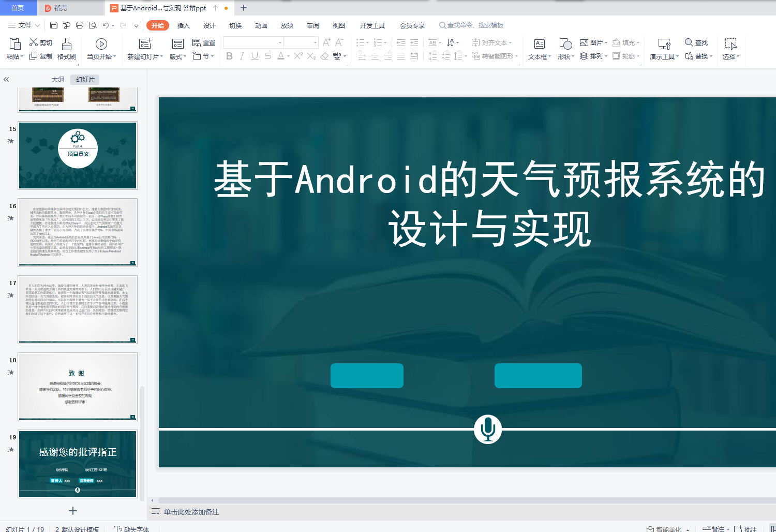Toggle underline formatting
Image resolution: width=776 pixels, height=532 pixels.
pyautogui.click(x=255, y=56)
